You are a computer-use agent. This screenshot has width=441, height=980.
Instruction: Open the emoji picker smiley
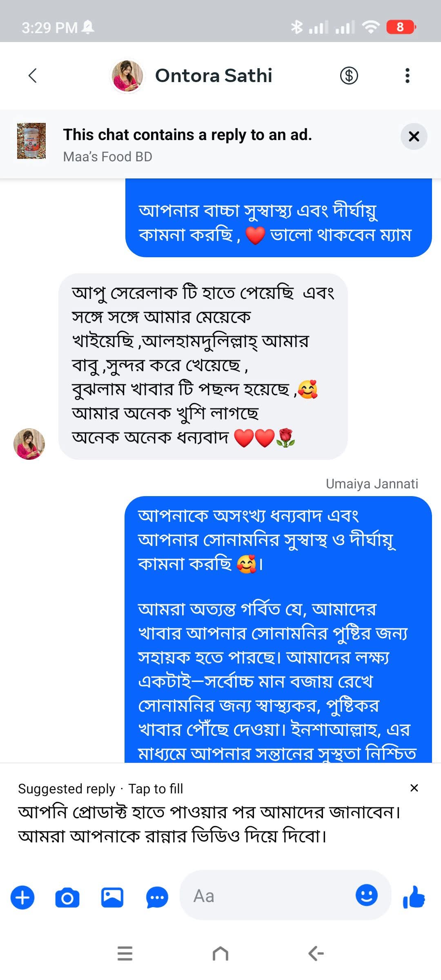point(367,895)
